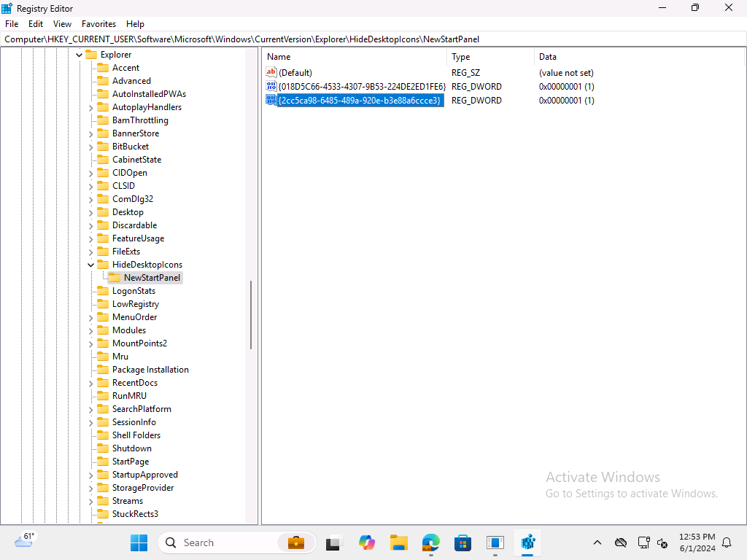Expand the Desktop registry key

(90, 211)
